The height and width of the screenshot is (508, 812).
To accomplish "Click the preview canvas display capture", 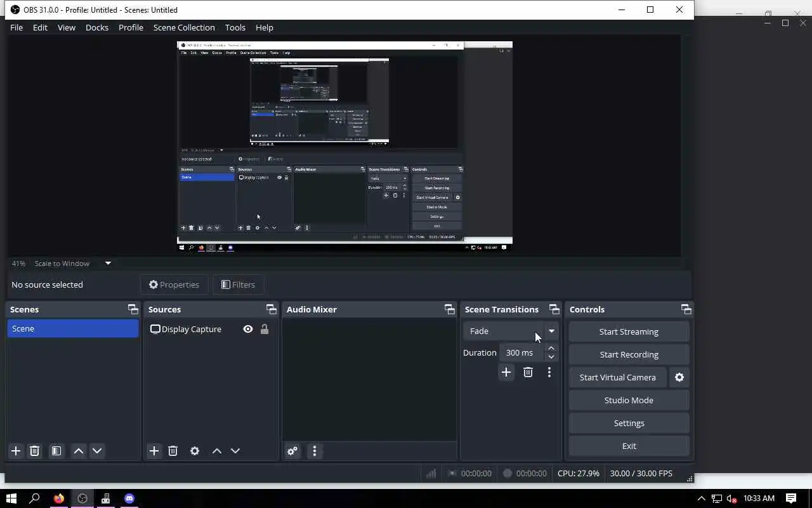I will pos(344,146).
